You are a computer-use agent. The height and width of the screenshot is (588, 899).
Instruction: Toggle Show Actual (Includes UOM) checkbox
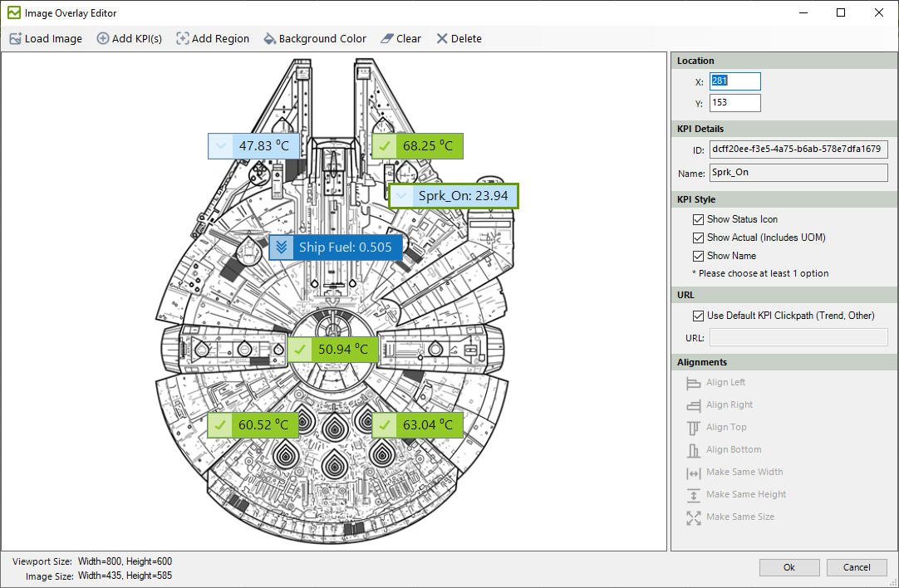coord(698,238)
